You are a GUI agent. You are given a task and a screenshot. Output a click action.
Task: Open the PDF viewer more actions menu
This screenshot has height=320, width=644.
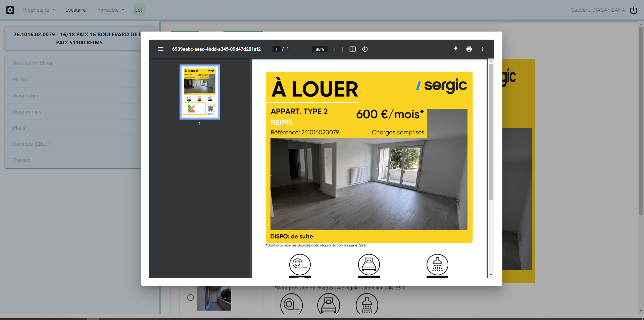483,49
